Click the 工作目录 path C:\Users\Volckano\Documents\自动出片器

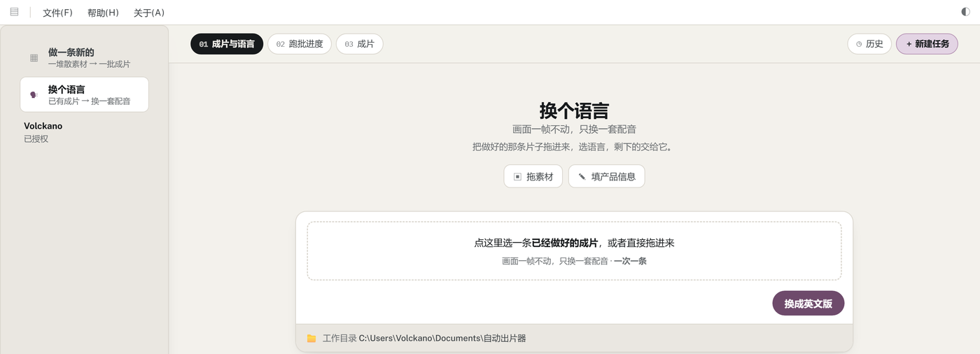(442, 339)
